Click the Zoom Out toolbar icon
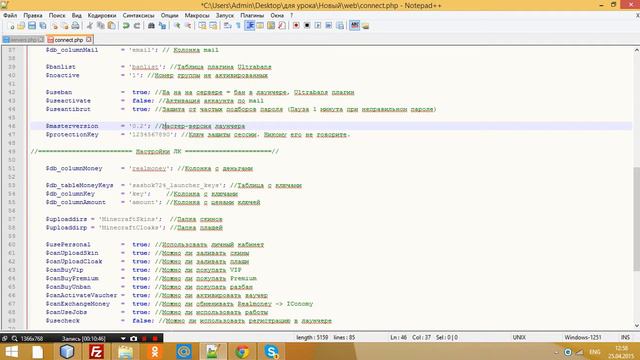Screen dimensions: 640x360 [x=188, y=26]
